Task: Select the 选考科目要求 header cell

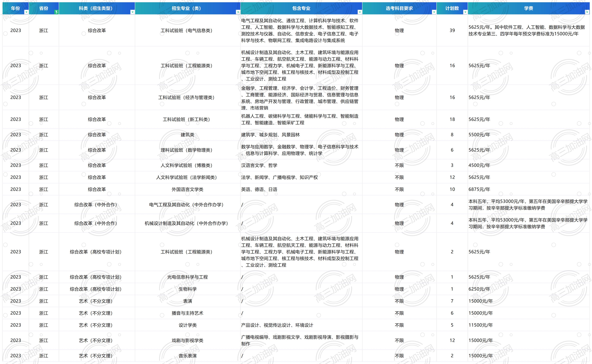Action: coord(399,8)
